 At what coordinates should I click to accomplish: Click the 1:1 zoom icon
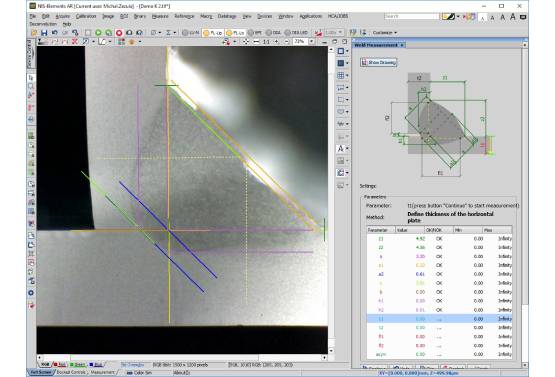pyautogui.click(x=266, y=42)
